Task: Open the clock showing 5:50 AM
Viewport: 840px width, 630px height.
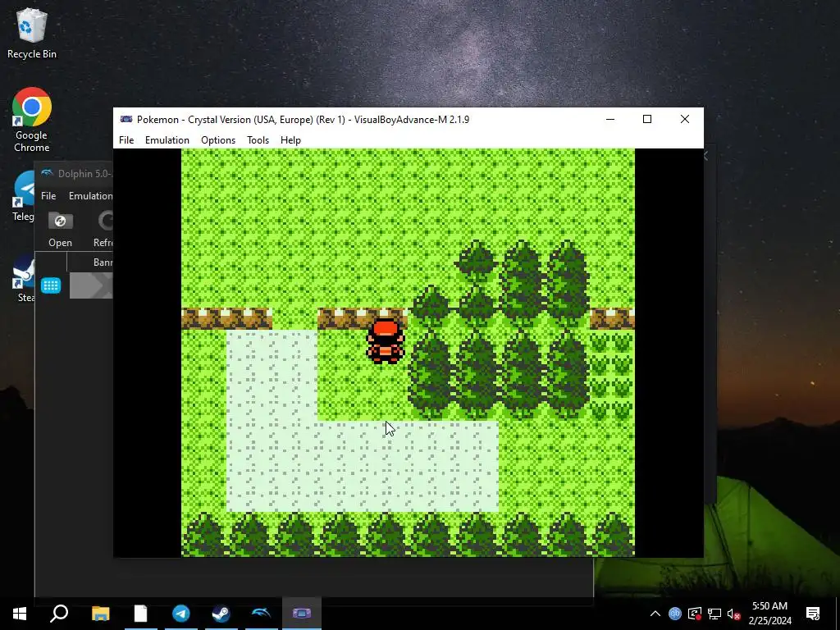Action: 769,614
